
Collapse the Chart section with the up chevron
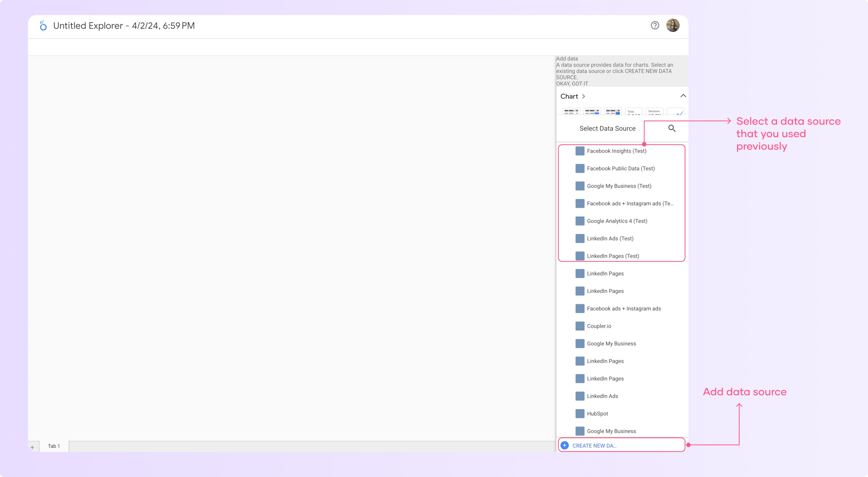pyautogui.click(x=683, y=96)
